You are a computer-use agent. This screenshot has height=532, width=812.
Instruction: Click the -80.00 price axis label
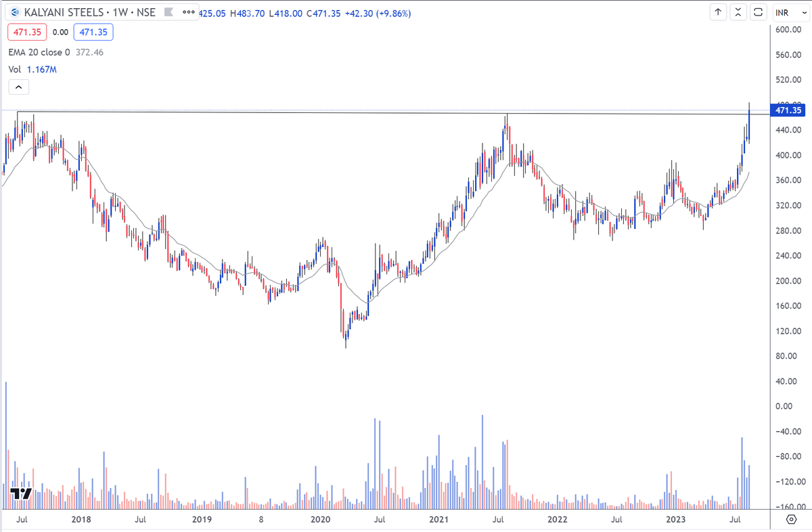788,456
